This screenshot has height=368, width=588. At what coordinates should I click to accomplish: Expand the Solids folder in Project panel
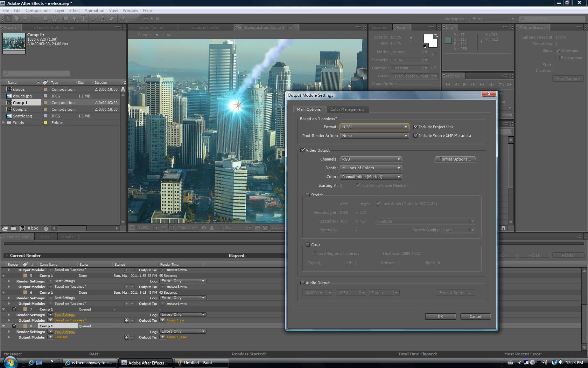pos(3,123)
